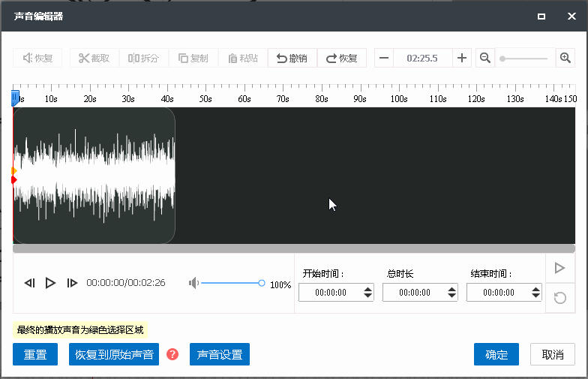Click the blue playhead marker on ruler
This screenshot has height=379, width=588.
tap(15, 98)
